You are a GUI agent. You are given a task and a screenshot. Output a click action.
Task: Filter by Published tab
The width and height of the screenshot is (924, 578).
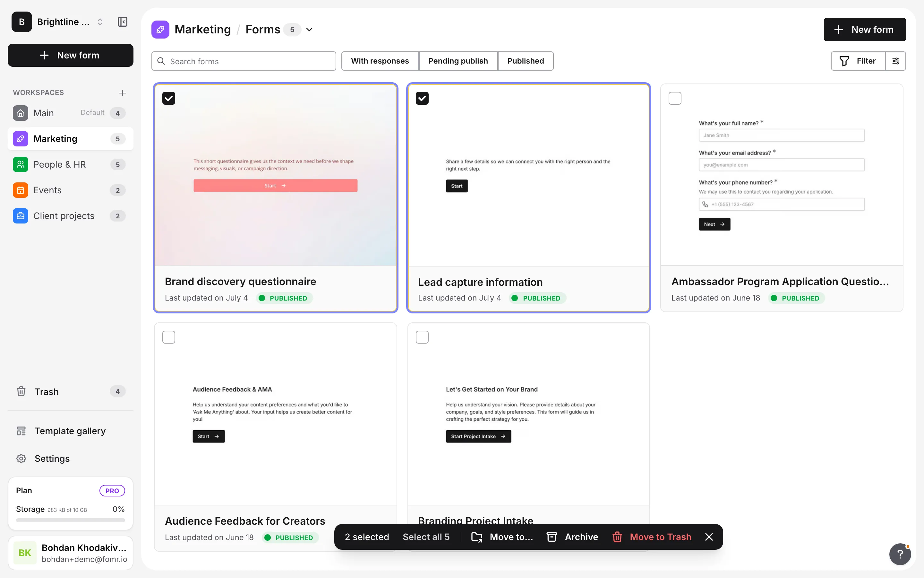[526, 61]
